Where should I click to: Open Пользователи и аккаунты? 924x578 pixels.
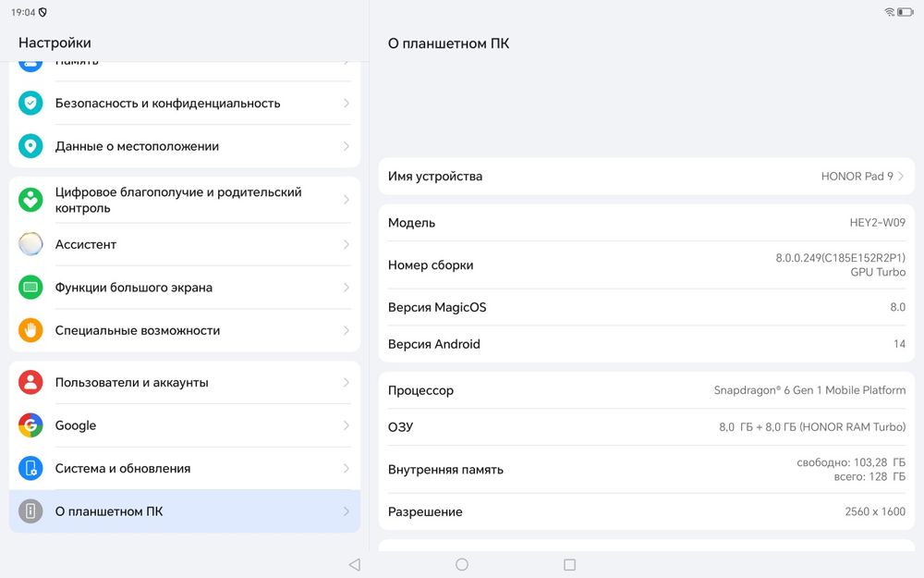pyautogui.click(x=185, y=382)
